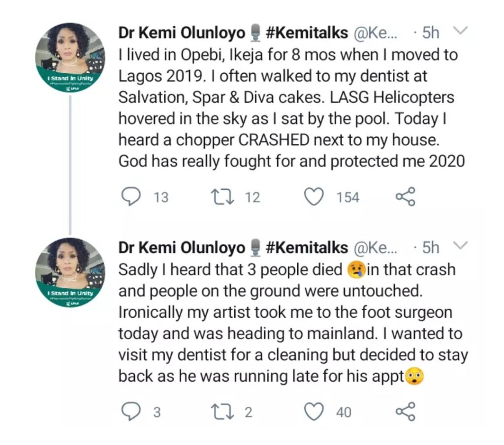Retweet the second tweet with 2 retweets
This screenshot has height=445, width=504.
coord(219,412)
